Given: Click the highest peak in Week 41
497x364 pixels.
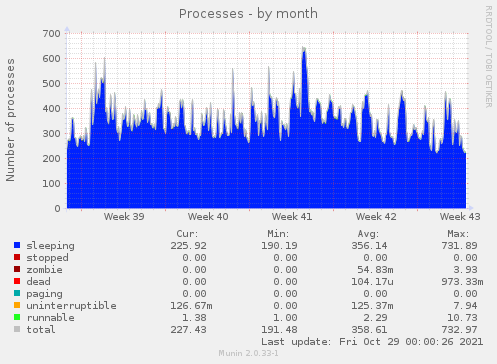Looking at the screenshot, I should [x=304, y=49].
